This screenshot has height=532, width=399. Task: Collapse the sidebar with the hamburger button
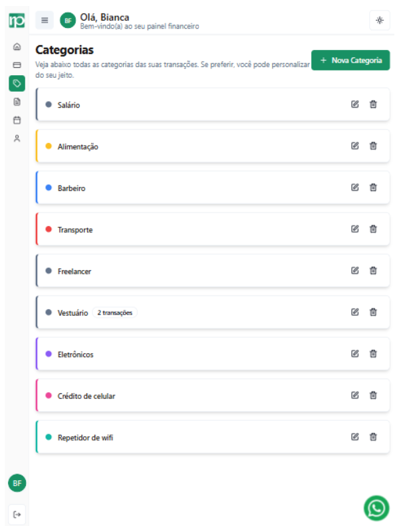click(x=45, y=20)
